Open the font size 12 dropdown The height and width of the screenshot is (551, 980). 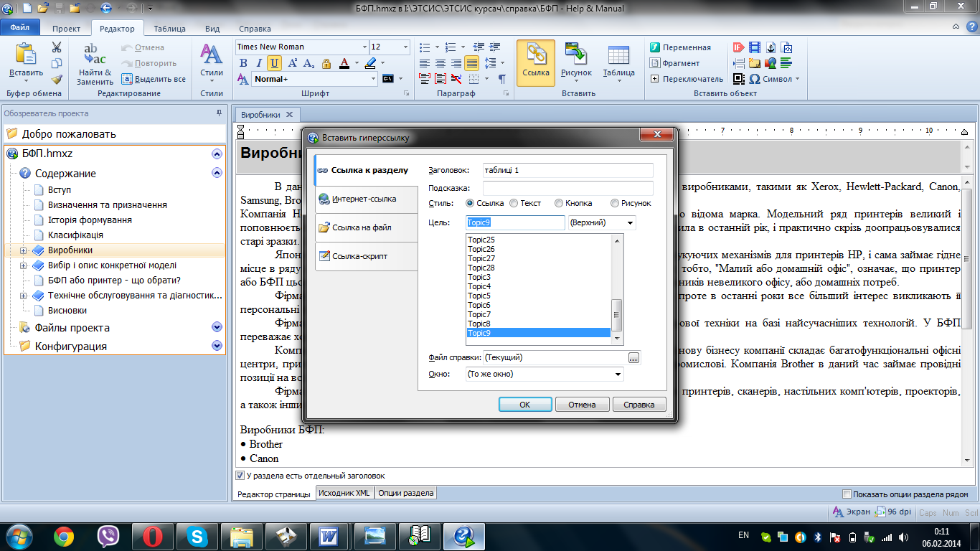point(405,47)
